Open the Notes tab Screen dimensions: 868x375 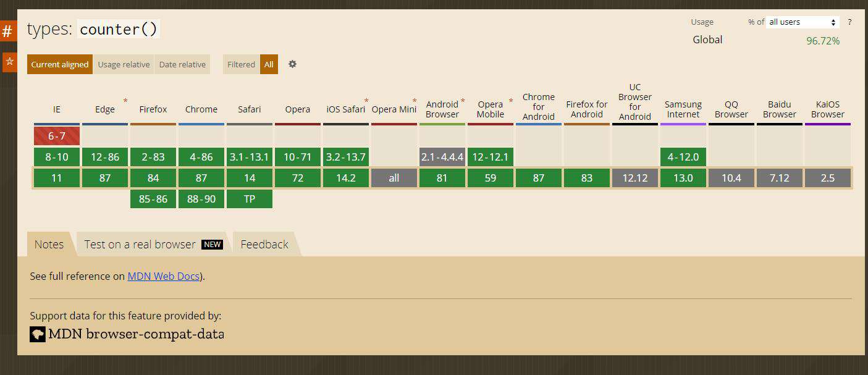pos(49,244)
